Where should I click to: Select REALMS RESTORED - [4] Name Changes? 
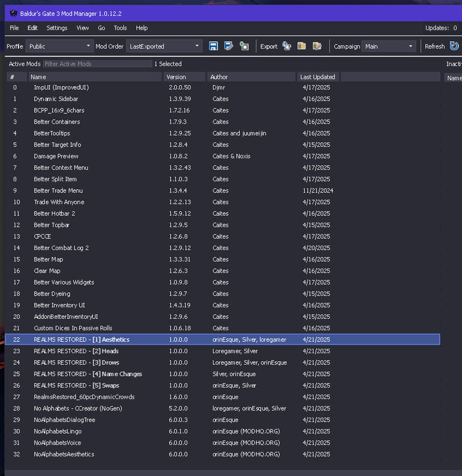pyautogui.click(x=223, y=374)
